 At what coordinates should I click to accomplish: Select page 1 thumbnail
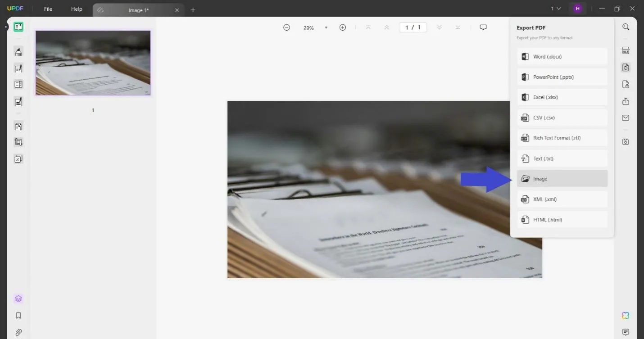pyautogui.click(x=93, y=63)
